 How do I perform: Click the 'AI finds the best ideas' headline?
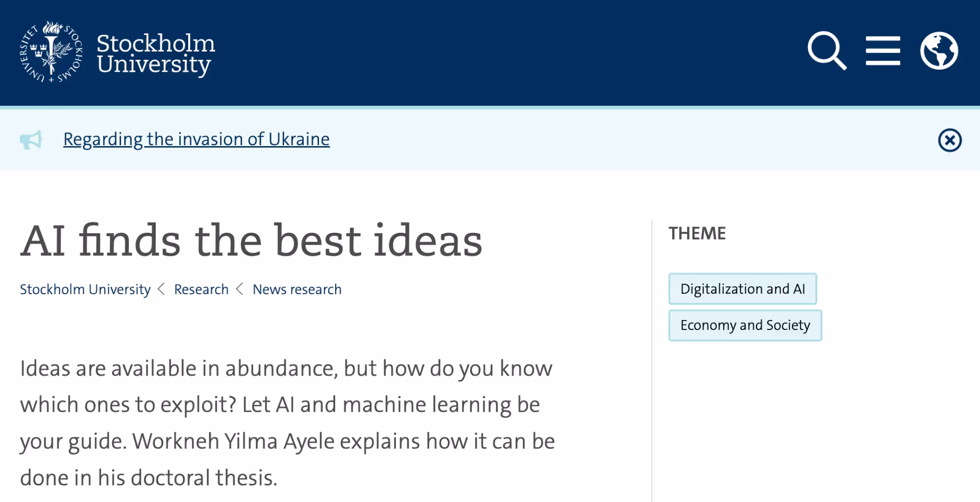[x=251, y=240]
